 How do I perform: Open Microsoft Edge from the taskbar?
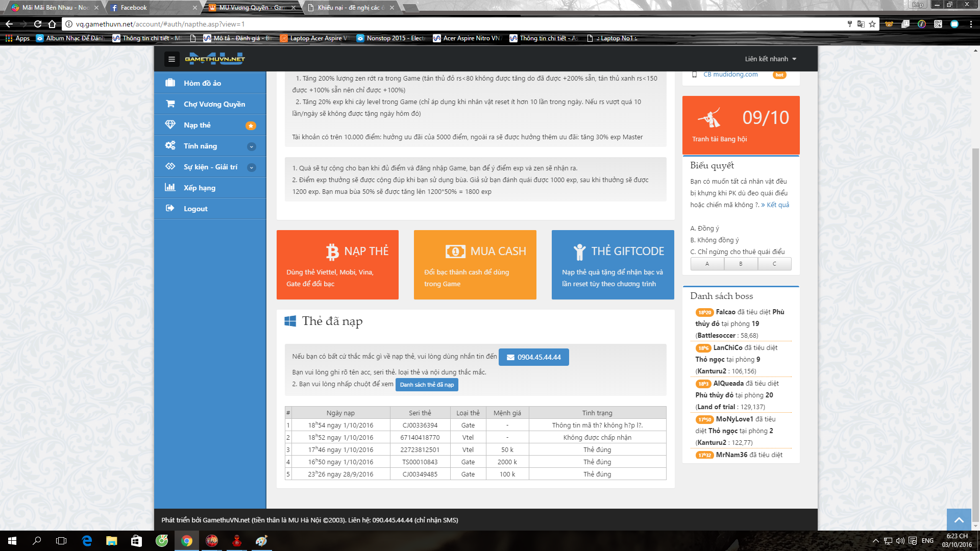coord(87,541)
